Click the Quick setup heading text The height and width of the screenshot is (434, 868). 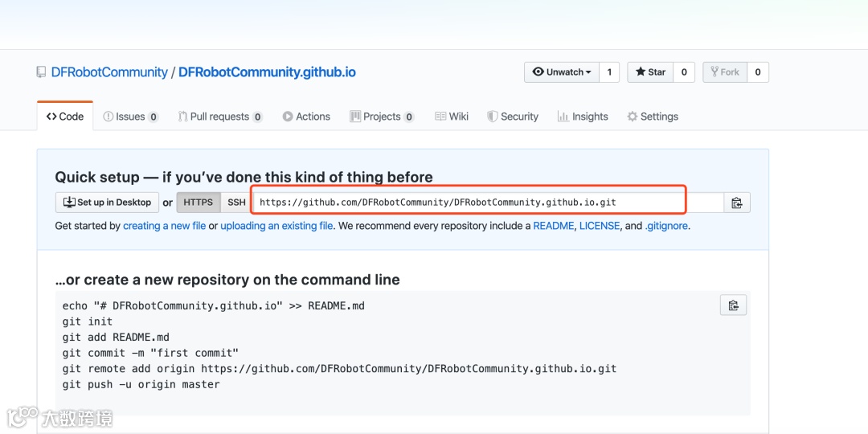pyautogui.click(x=244, y=177)
